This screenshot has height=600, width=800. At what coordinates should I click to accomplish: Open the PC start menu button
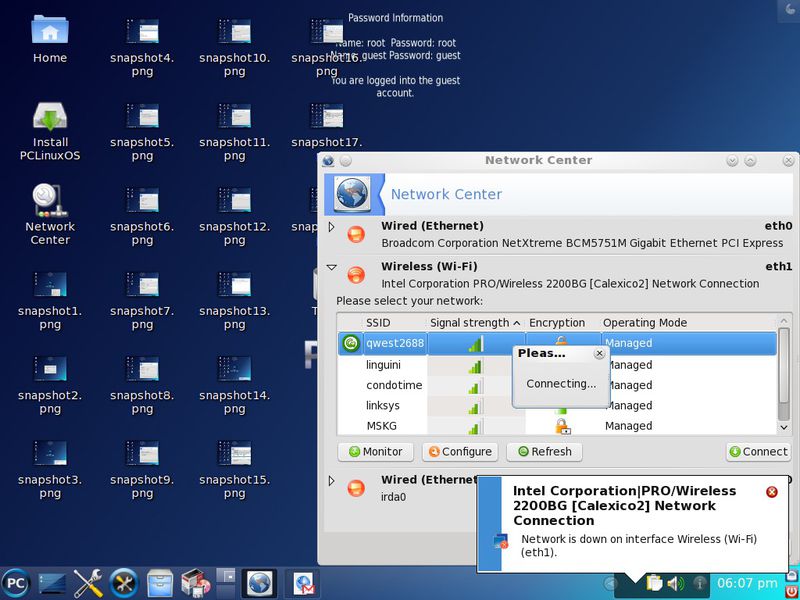[x=16, y=583]
